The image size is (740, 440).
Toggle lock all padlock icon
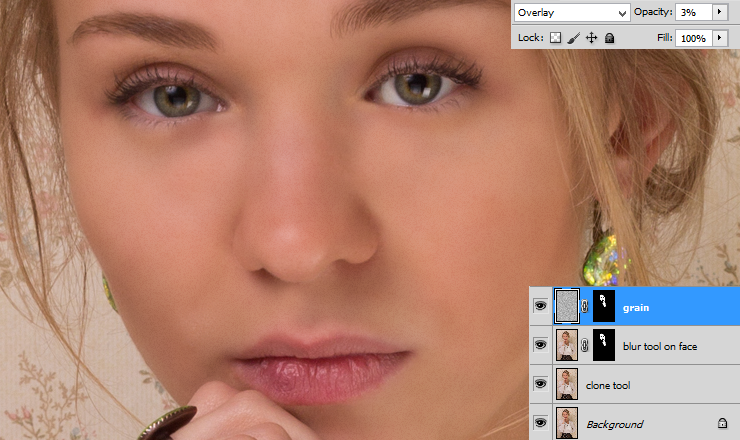pyautogui.click(x=609, y=38)
